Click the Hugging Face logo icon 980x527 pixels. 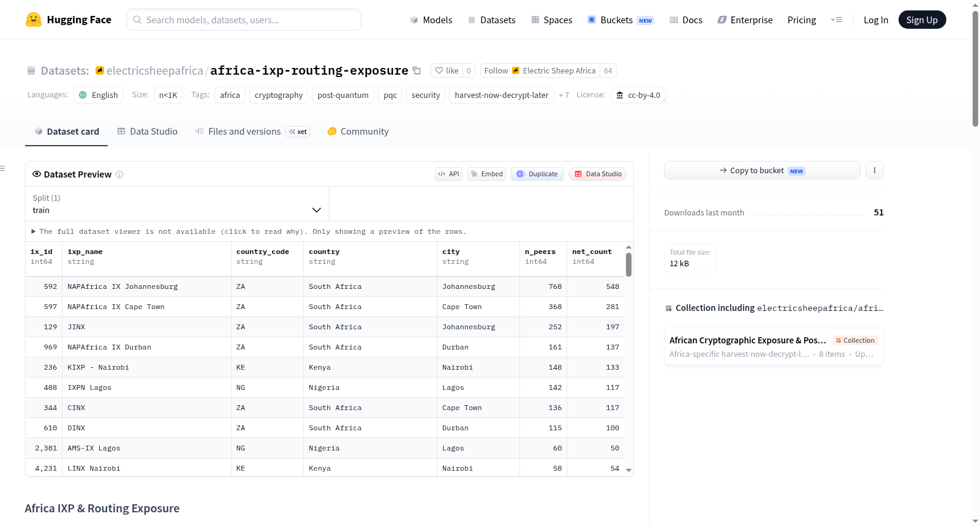[x=34, y=20]
